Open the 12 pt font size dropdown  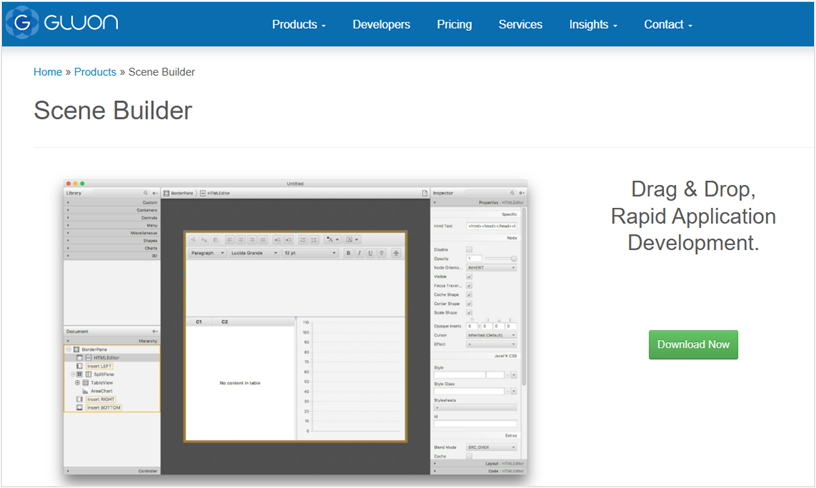[x=310, y=253]
